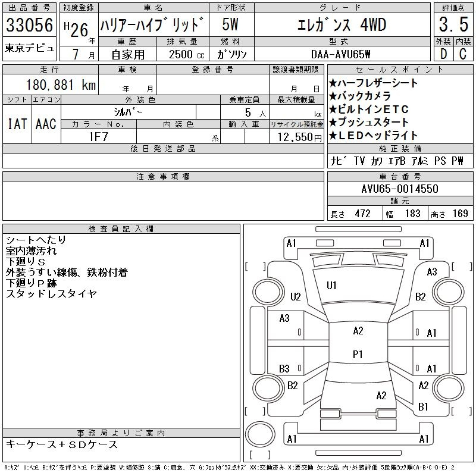
Task: Click the 注意事項欄 section header
Action: tap(163, 176)
